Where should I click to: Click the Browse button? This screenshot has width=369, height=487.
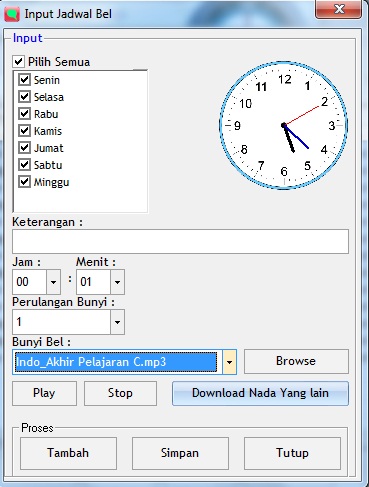pos(296,361)
